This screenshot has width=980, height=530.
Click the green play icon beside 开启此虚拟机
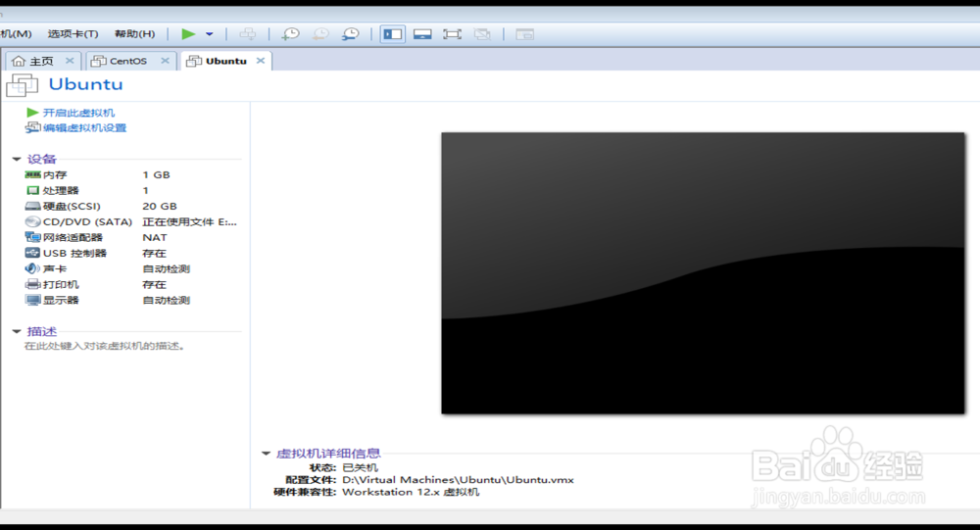pos(32,113)
